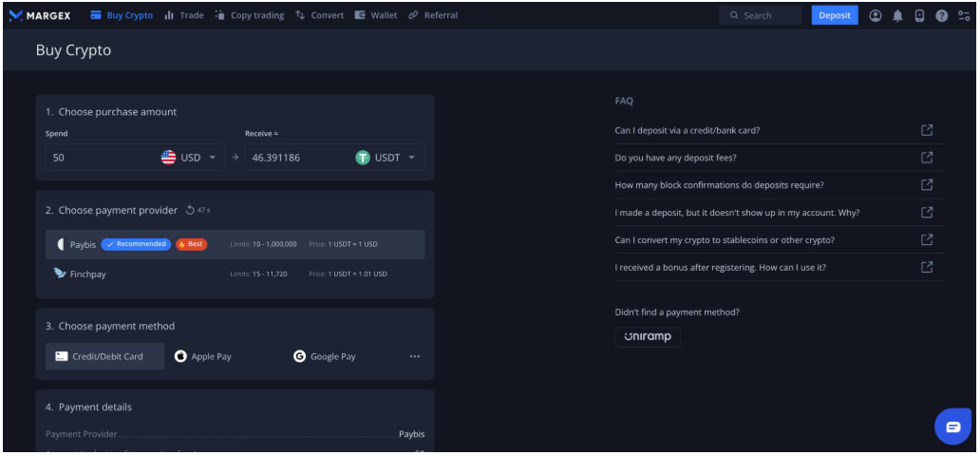
Task: Click external link icon for credit/bank card FAQ
Action: [927, 130]
